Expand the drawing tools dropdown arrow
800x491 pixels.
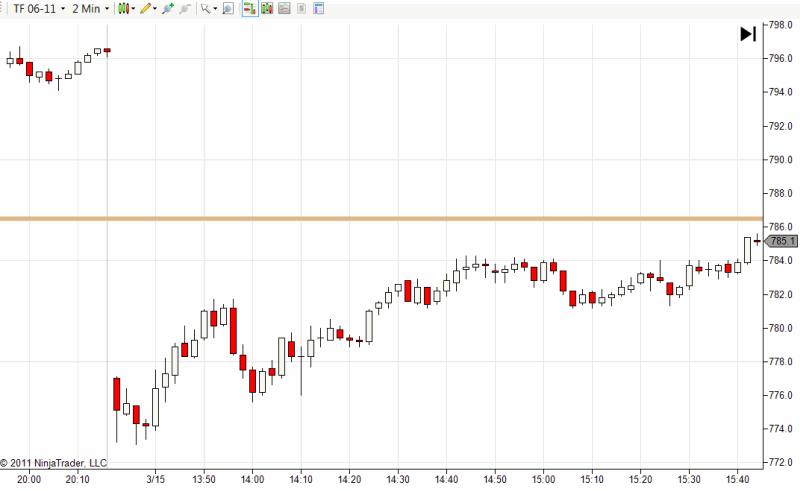pyautogui.click(x=155, y=9)
